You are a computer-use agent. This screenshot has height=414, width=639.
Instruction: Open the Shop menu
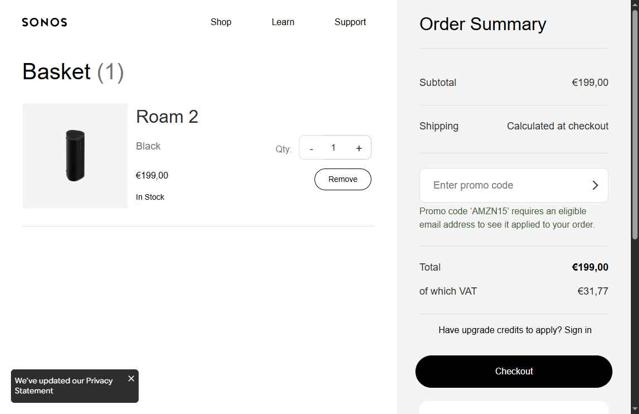pyautogui.click(x=221, y=22)
